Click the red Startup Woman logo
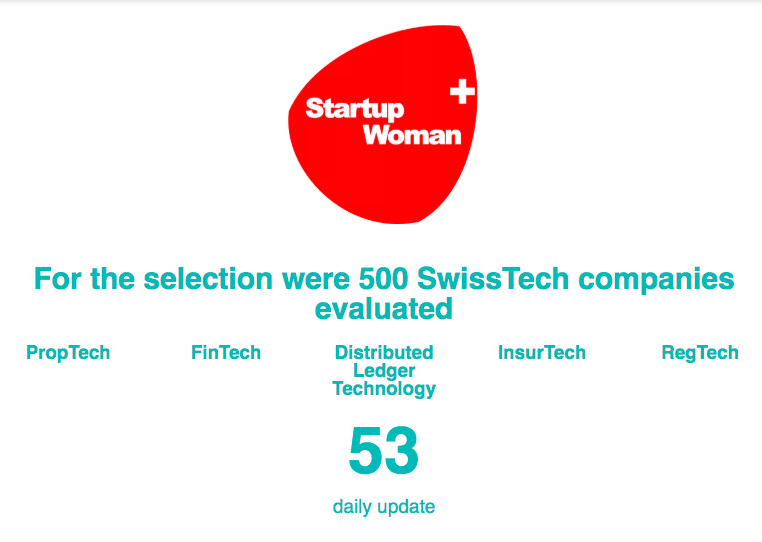The width and height of the screenshot is (762, 542). 383,124
